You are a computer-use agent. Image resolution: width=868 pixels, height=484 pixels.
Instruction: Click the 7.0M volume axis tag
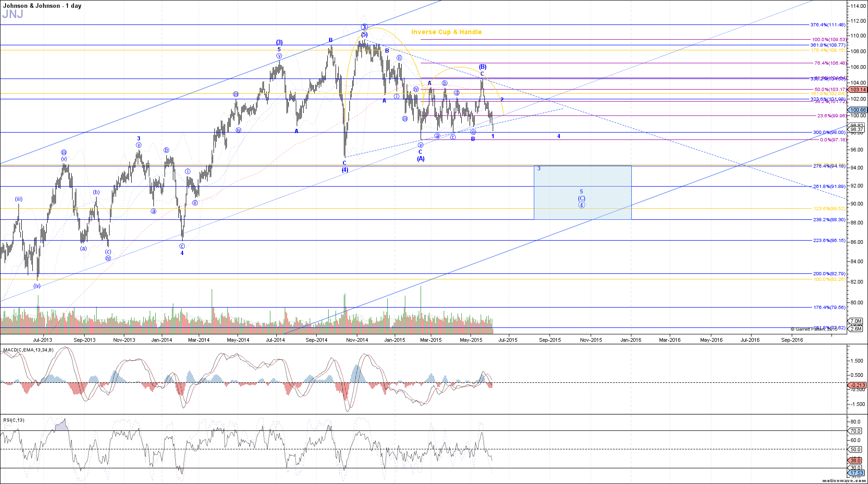point(856,321)
